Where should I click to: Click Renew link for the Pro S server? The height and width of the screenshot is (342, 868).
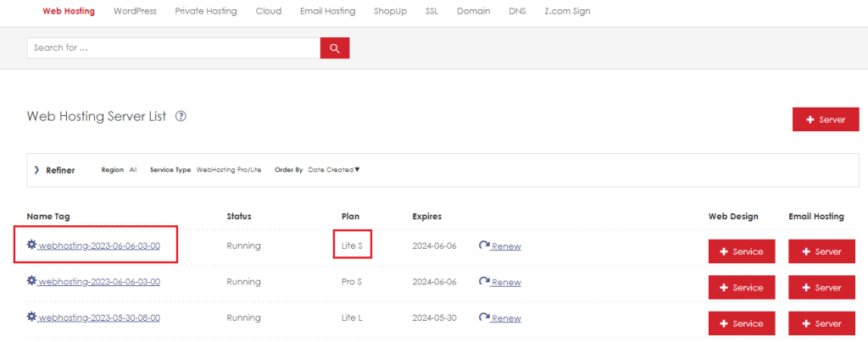[506, 283]
